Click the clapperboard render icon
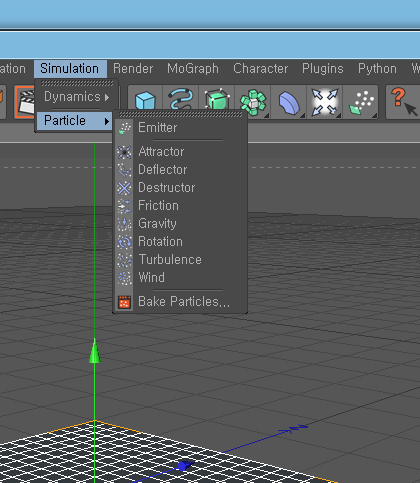Viewport: 420px width, 483px height. [x=25, y=102]
